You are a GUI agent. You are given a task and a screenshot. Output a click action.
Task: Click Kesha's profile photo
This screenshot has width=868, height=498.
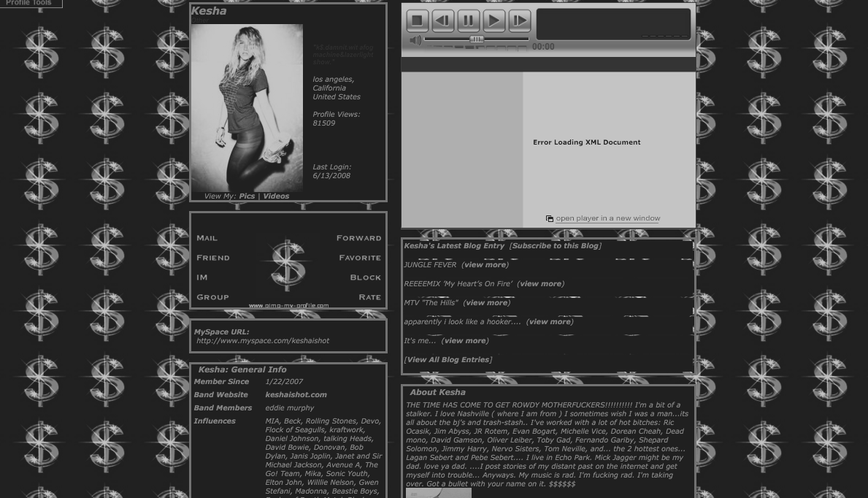point(247,108)
